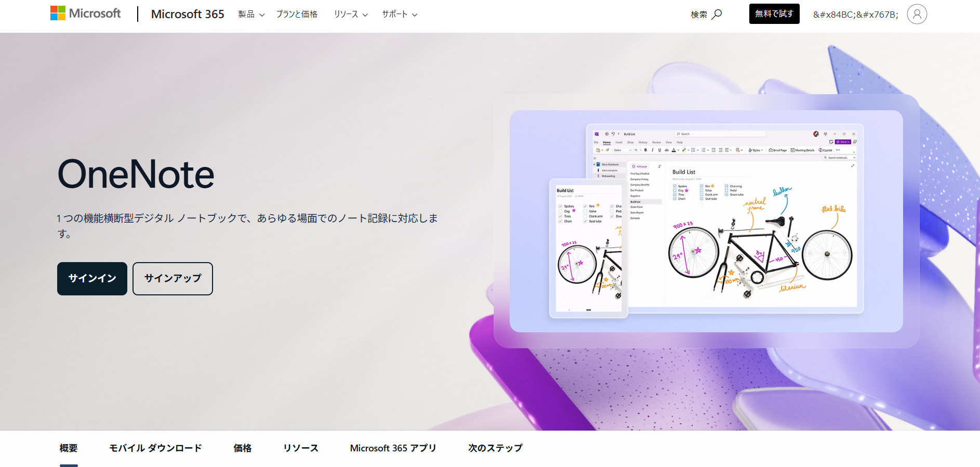This screenshot has width=980, height=467.
Task: Expand the サポート dropdown menu
Action: (x=400, y=15)
